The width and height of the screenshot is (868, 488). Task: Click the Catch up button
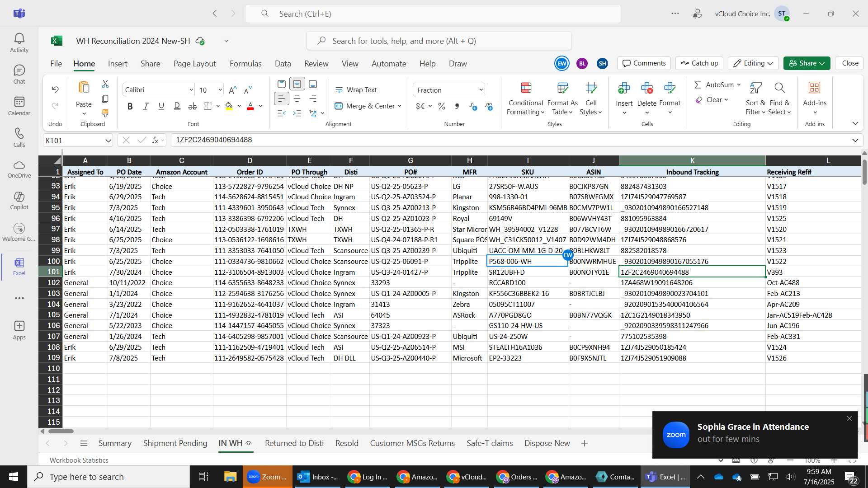[699, 63]
